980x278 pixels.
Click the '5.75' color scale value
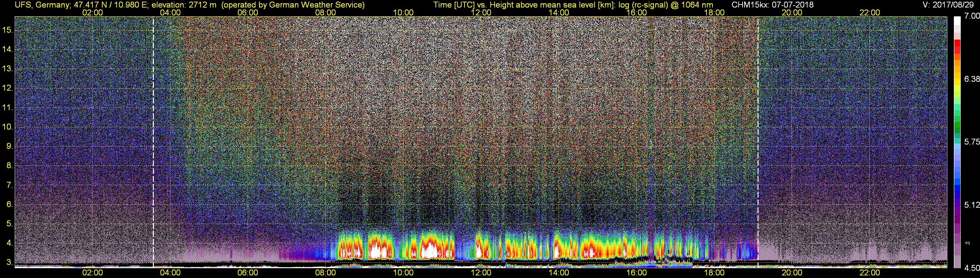pyautogui.click(x=972, y=142)
